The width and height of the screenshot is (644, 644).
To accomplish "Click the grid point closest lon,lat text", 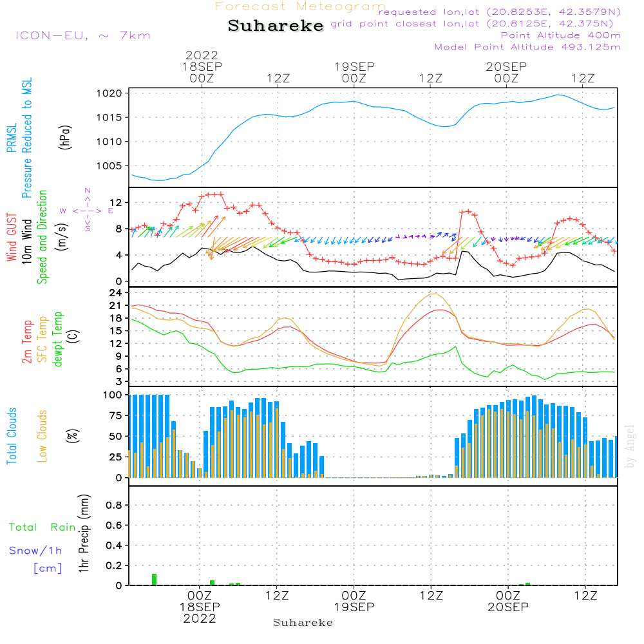I will (476, 24).
